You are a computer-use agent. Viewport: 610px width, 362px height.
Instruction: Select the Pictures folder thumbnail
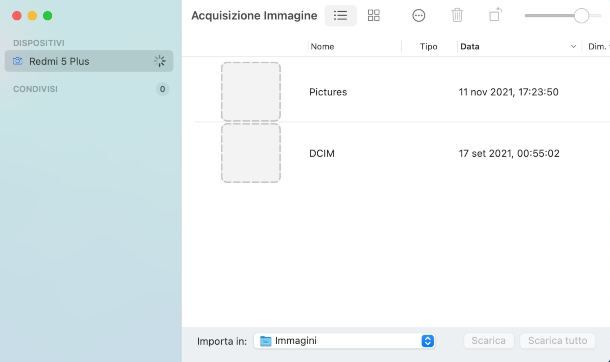pyautogui.click(x=251, y=91)
